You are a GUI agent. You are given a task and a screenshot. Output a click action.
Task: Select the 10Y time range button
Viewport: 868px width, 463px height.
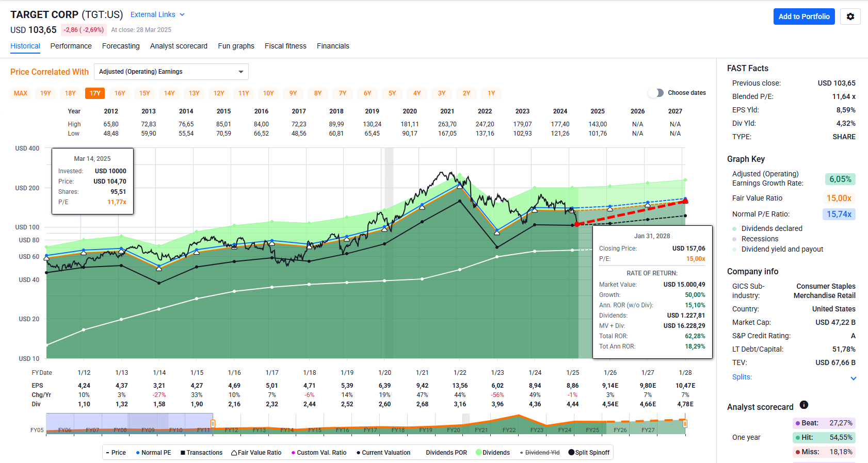[x=268, y=93]
